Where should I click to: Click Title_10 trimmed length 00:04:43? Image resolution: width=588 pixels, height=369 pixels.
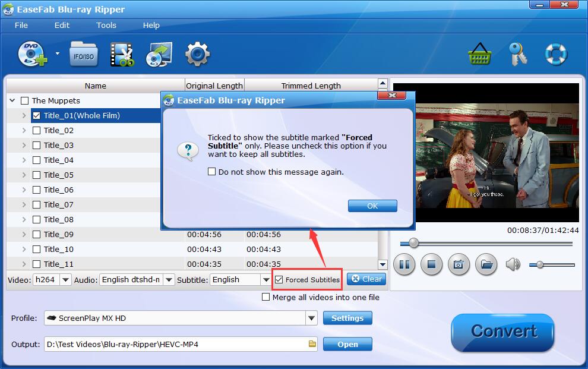pyautogui.click(x=264, y=250)
